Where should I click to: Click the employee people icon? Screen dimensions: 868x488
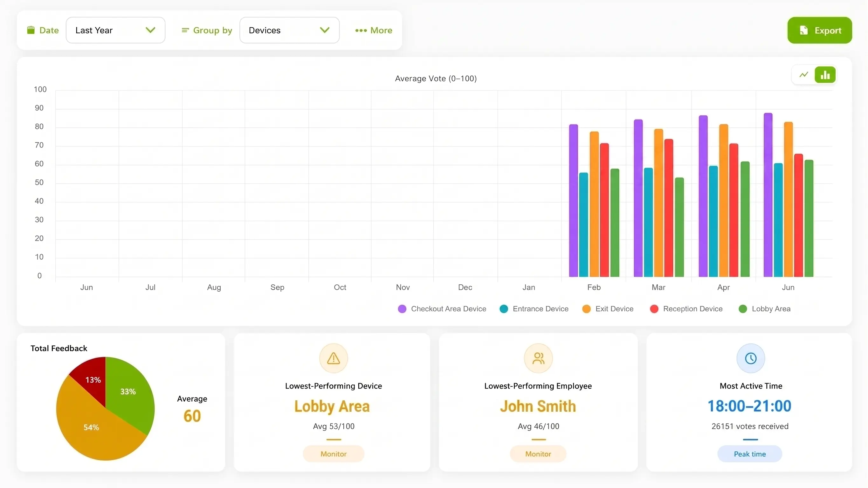[538, 358]
